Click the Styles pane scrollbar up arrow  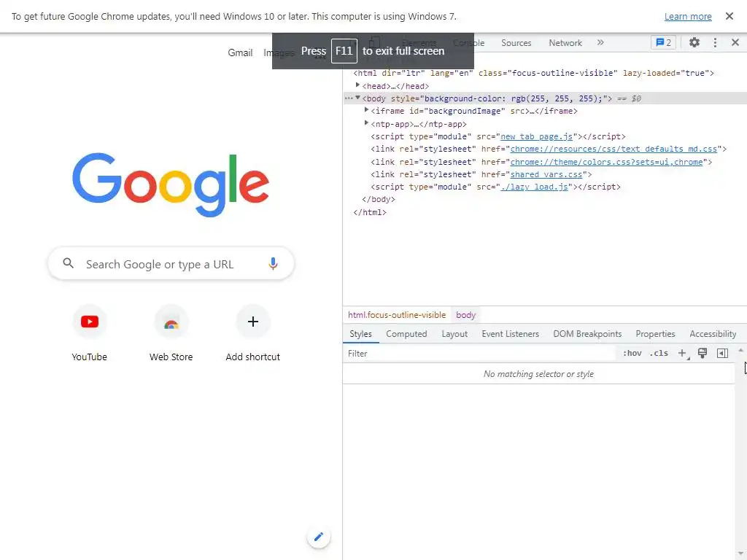pos(740,350)
